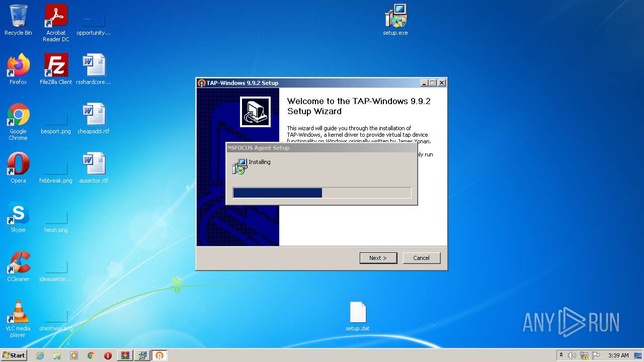Open Windows Explorer from the taskbar
The width and height of the screenshot is (644, 362).
tap(57, 355)
